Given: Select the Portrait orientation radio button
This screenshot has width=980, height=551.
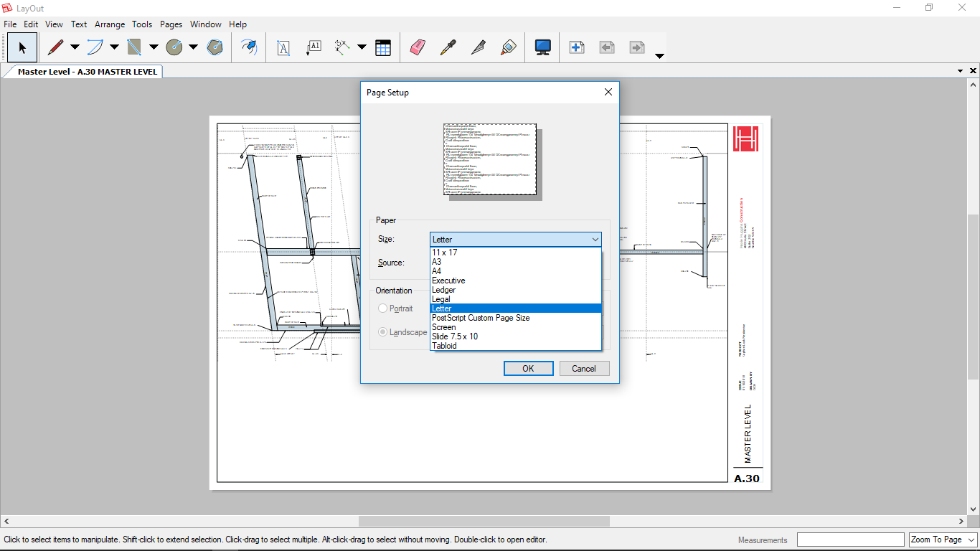Looking at the screenshot, I should [x=383, y=309].
